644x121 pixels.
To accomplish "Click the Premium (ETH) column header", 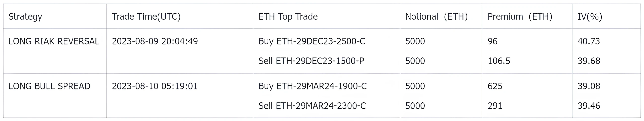I will point(520,17).
